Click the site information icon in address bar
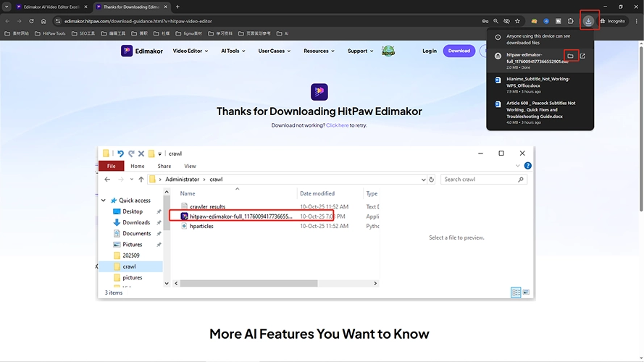This screenshot has height=362, width=644. [58, 21]
